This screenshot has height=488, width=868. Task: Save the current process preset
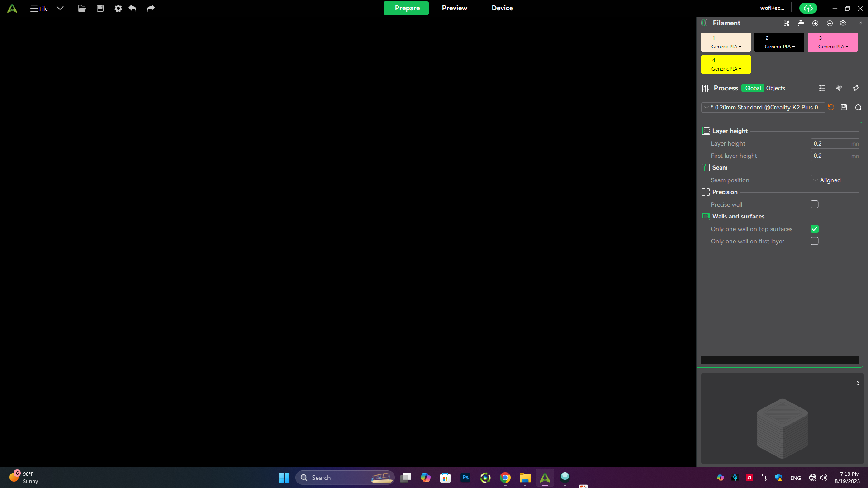[844, 108]
